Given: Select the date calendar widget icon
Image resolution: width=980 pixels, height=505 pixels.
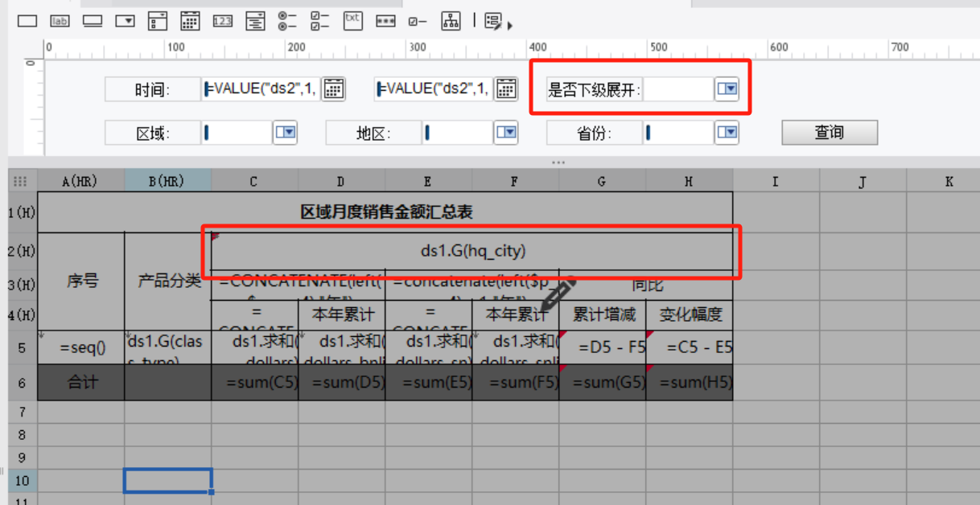Looking at the screenshot, I should pyautogui.click(x=190, y=21).
